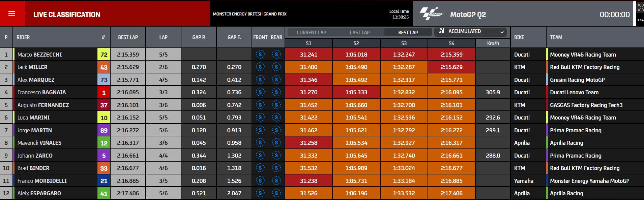The image size is (644, 200).
Task: Switch to the LAST LAP tab
Action: [360, 33]
